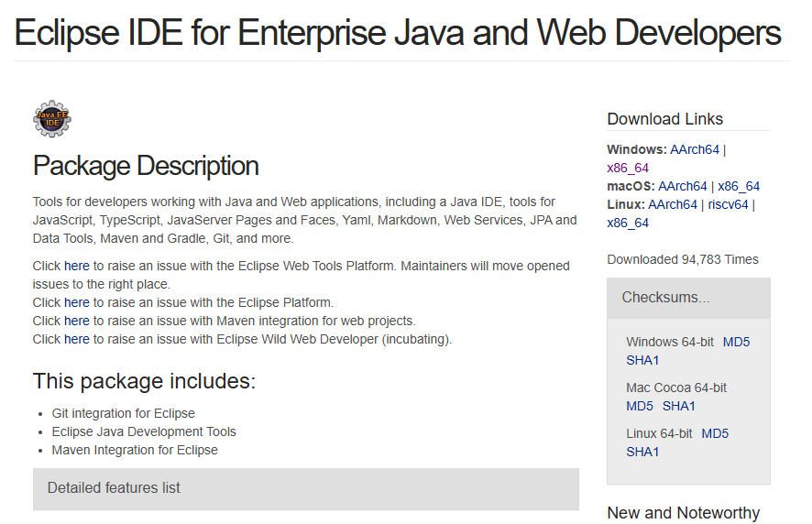The height and width of the screenshot is (524, 812).
Task: Click the Java EE IDE gear icon
Action: pos(52,119)
